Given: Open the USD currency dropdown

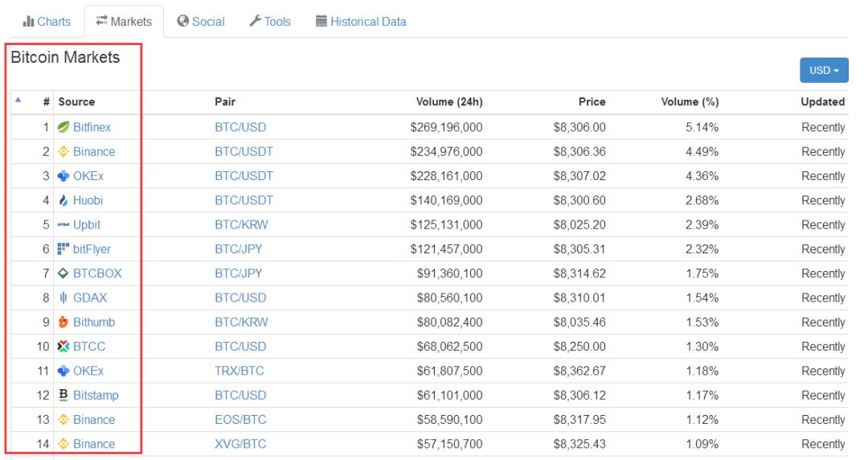Looking at the screenshot, I should [824, 70].
